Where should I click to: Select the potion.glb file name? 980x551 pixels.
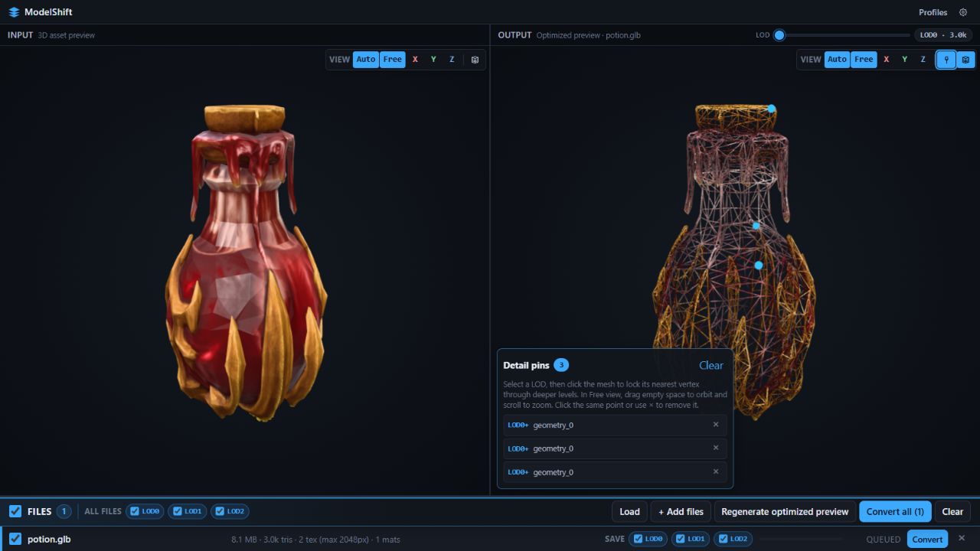(x=49, y=539)
